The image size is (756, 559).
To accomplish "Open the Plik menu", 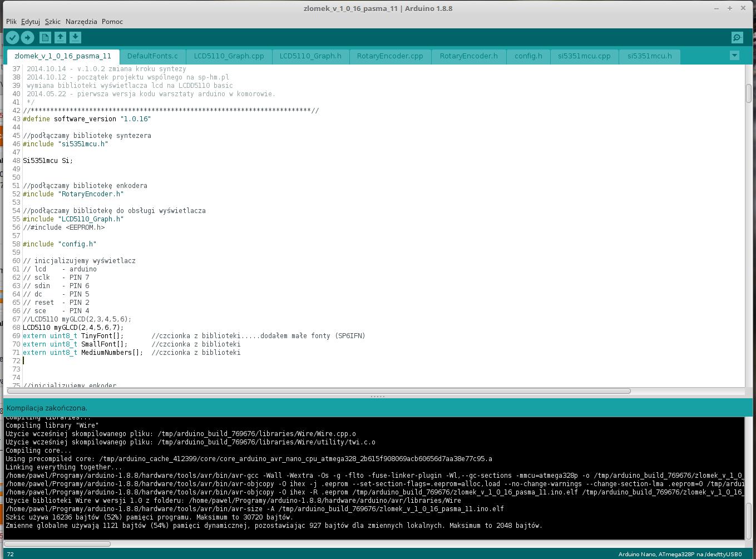I will pos(11,22).
